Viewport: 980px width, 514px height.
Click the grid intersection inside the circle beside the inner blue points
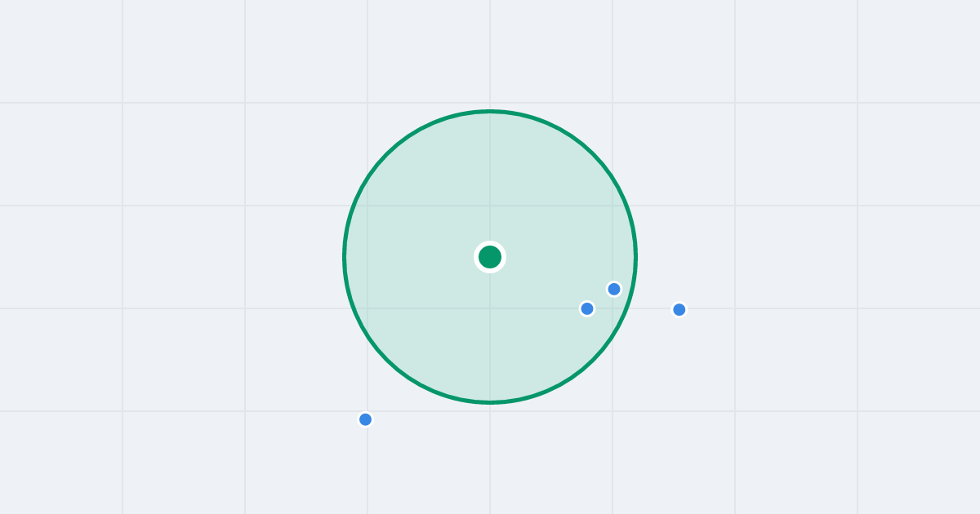tap(612, 308)
